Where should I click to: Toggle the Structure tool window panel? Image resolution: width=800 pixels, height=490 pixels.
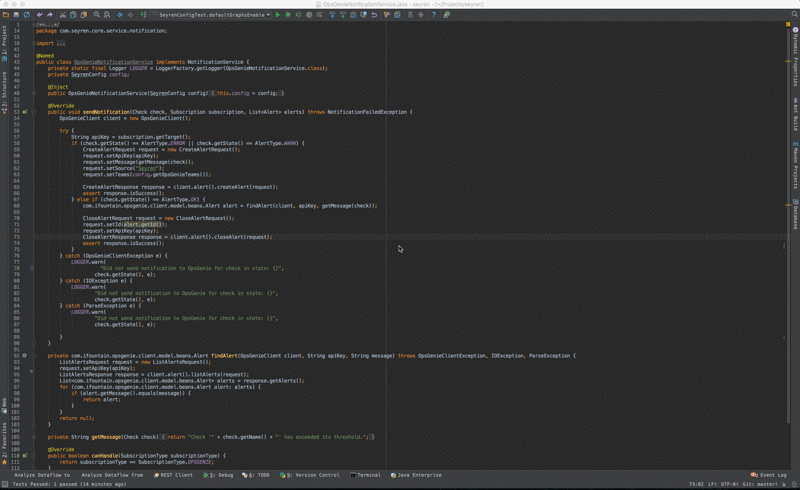coord(4,90)
